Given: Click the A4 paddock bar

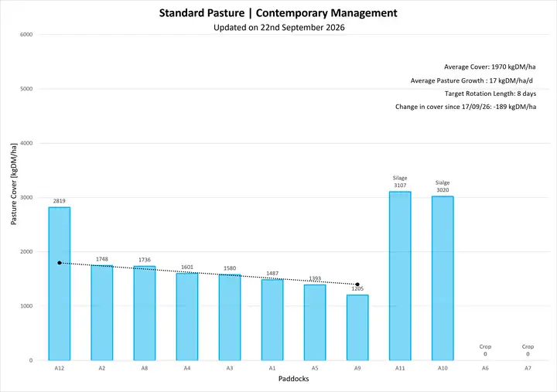Looking at the screenshot, I should click(x=187, y=317).
